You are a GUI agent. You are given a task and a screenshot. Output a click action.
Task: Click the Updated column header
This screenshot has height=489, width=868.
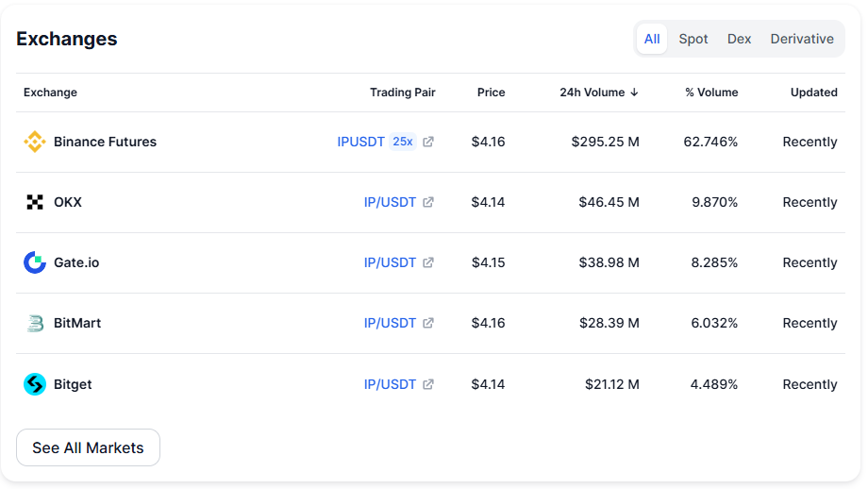[813, 93]
